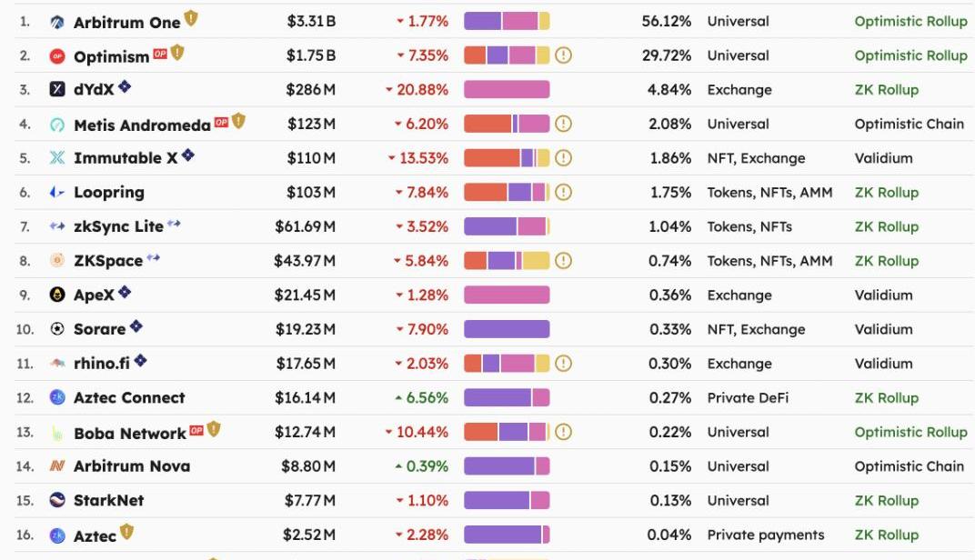Click the warning icon in rhino.fi row

click(563, 363)
